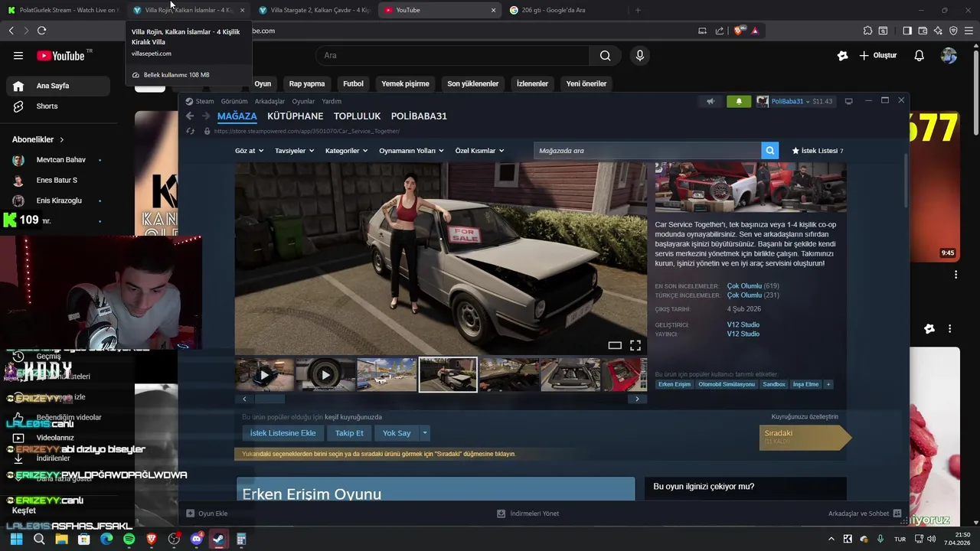Image resolution: width=980 pixels, height=551 pixels.
Task: Open YouTube hamburger guide menu
Action: pyautogui.click(x=18, y=55)
